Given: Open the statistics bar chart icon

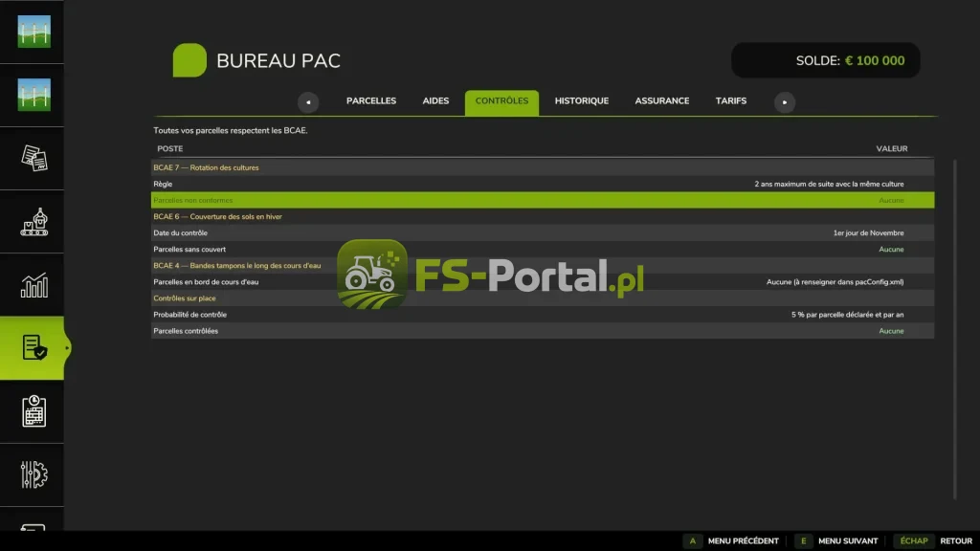Looking at the screenshot, I should (33, 285).
